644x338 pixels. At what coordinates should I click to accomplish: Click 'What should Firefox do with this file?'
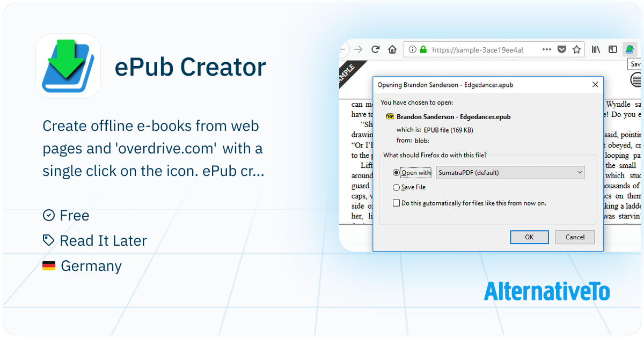point(435,155)
